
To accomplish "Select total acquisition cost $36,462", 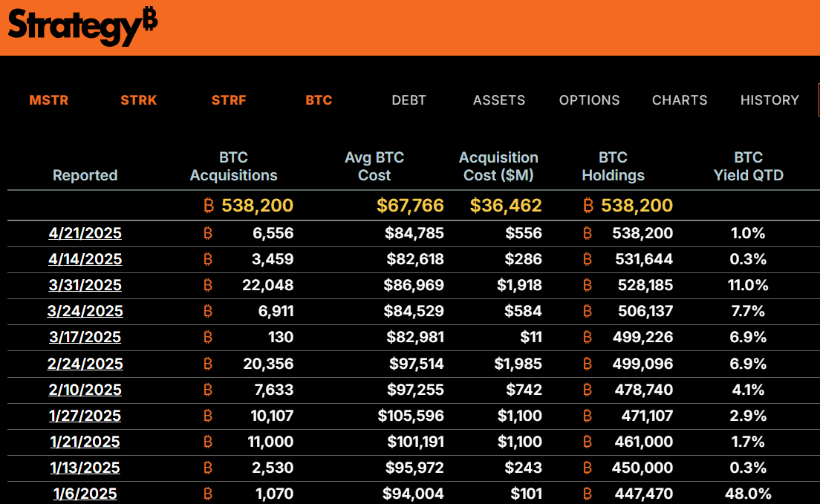I will (506, 206).
